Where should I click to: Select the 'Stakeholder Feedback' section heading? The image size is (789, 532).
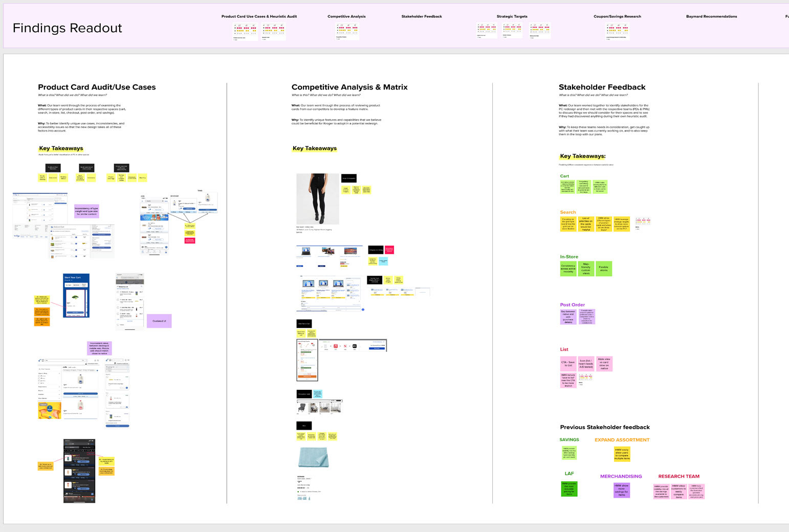[602, 87]
